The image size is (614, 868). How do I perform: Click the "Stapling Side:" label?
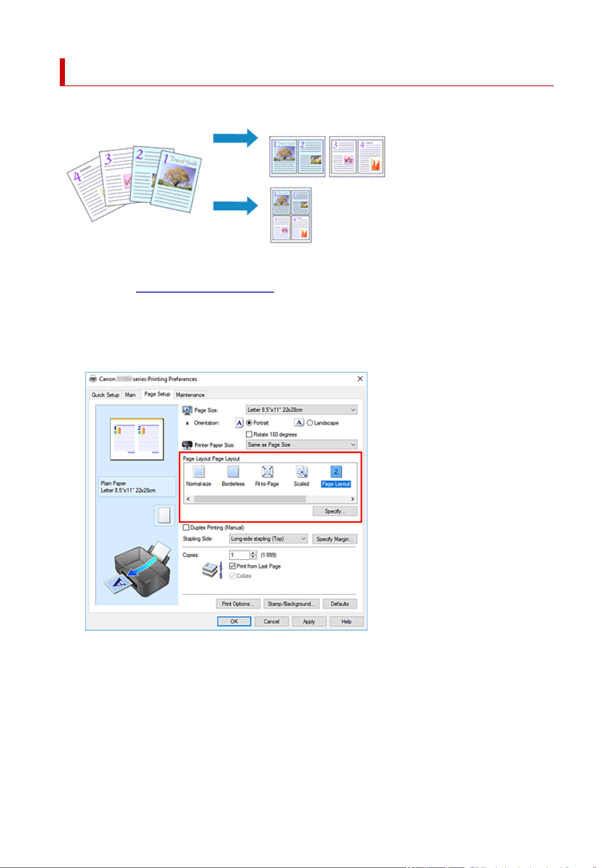click(198, 539)
